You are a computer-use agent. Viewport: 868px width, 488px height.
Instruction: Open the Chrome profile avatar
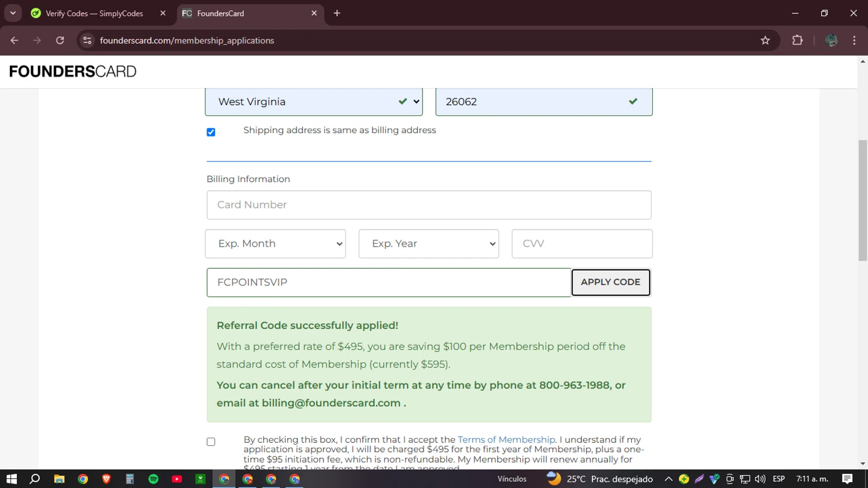pyautogui.click(x=832, y=41)
